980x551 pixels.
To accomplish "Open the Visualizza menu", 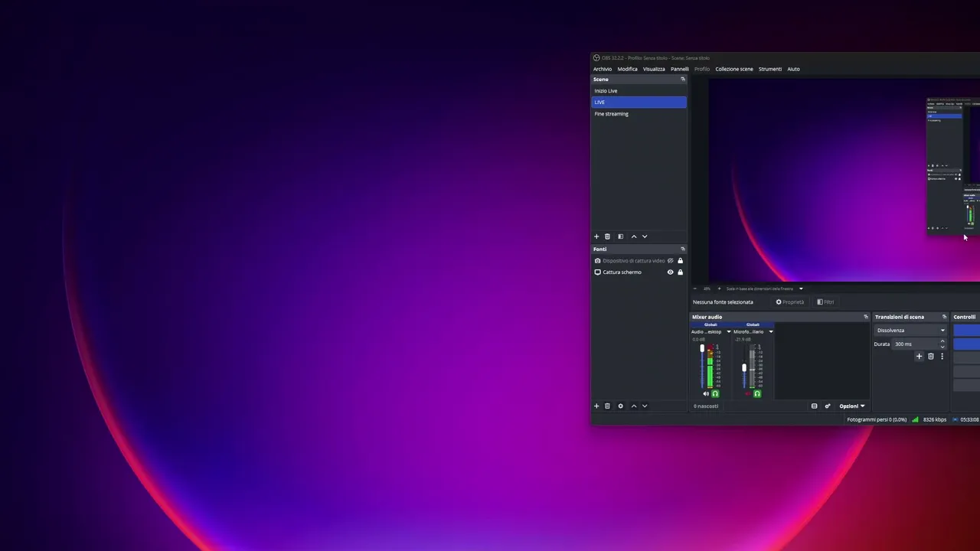I will point(654,69).
